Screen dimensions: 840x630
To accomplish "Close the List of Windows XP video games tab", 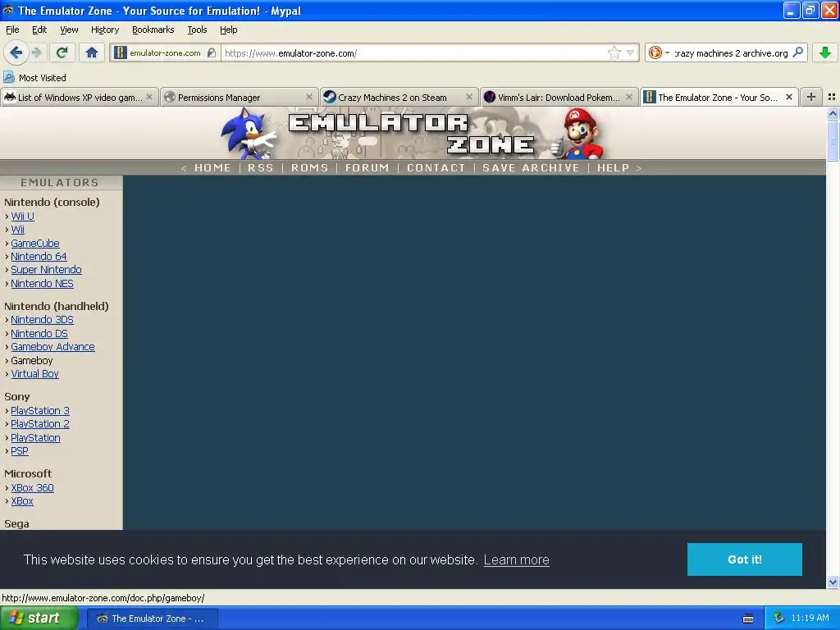I will [x=149, y=97].
